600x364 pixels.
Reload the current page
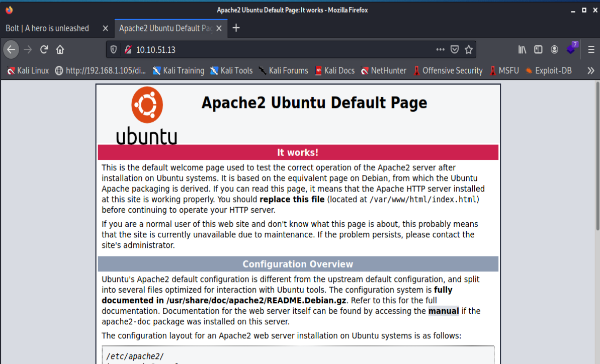[44, 49]
